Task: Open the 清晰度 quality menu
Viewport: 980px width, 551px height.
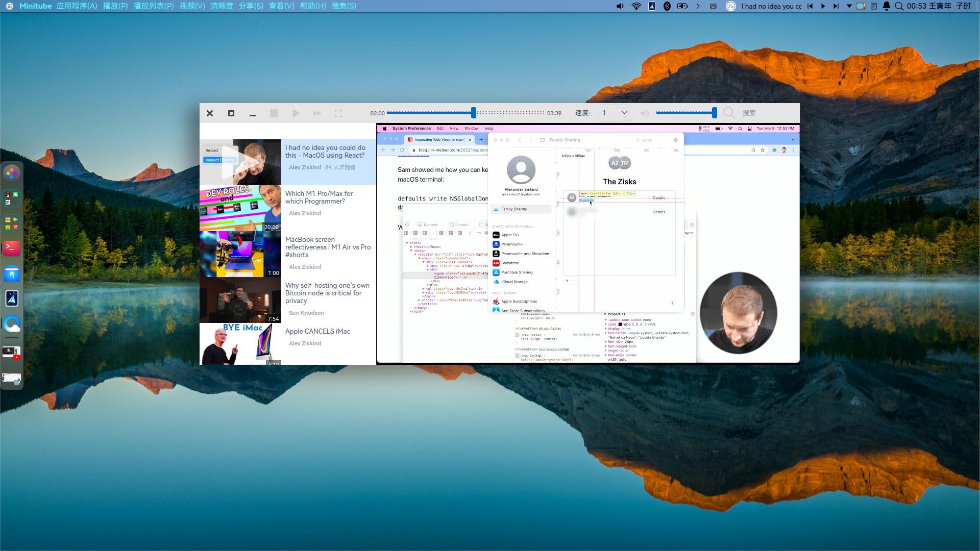Action: pyautogui.click(x=222, y=6)
